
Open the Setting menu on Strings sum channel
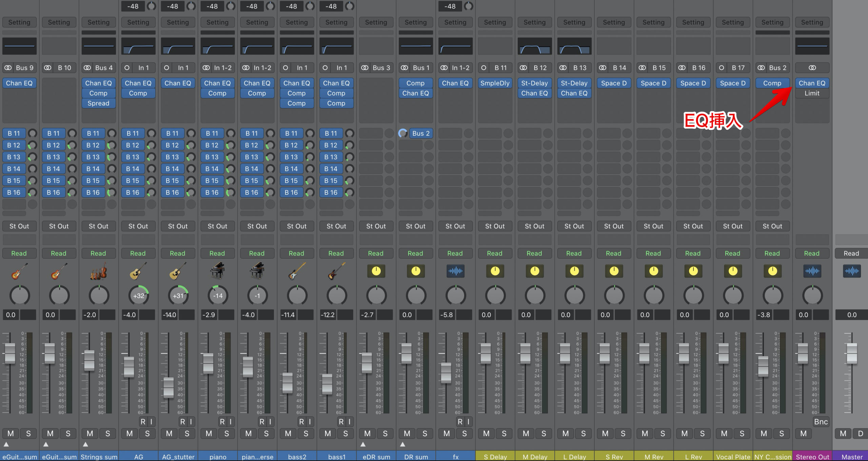pyautogui.click(x=98, y=22)
